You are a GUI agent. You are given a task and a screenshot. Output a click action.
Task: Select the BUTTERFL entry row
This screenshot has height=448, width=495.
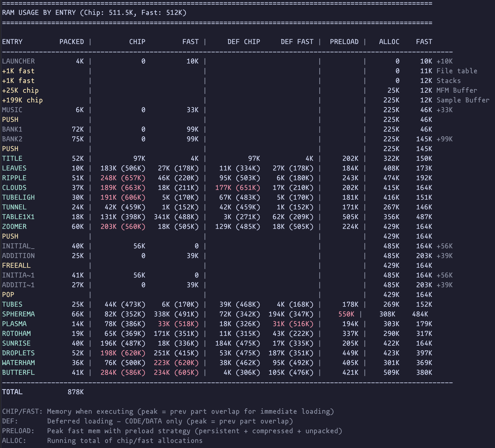click(x=18, y=373)
